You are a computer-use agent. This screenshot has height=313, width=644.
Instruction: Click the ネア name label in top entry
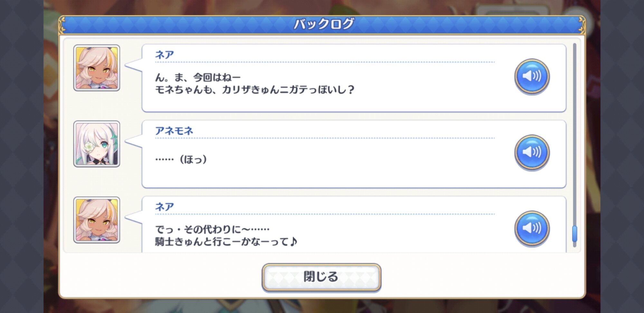point(165,55)
